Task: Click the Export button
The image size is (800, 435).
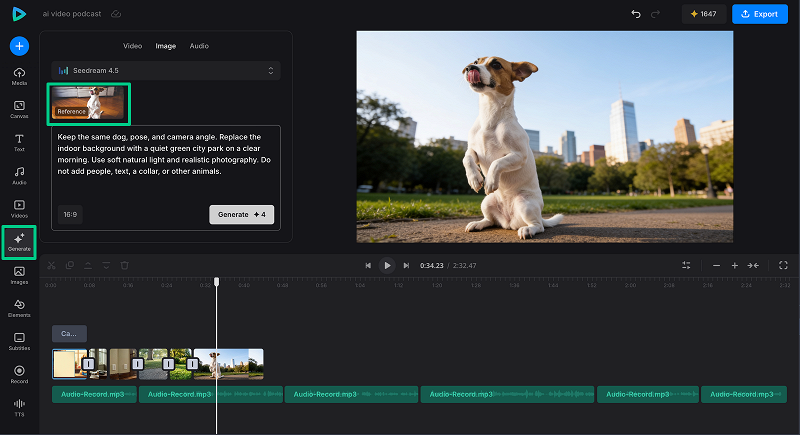Action: [760, 14]
